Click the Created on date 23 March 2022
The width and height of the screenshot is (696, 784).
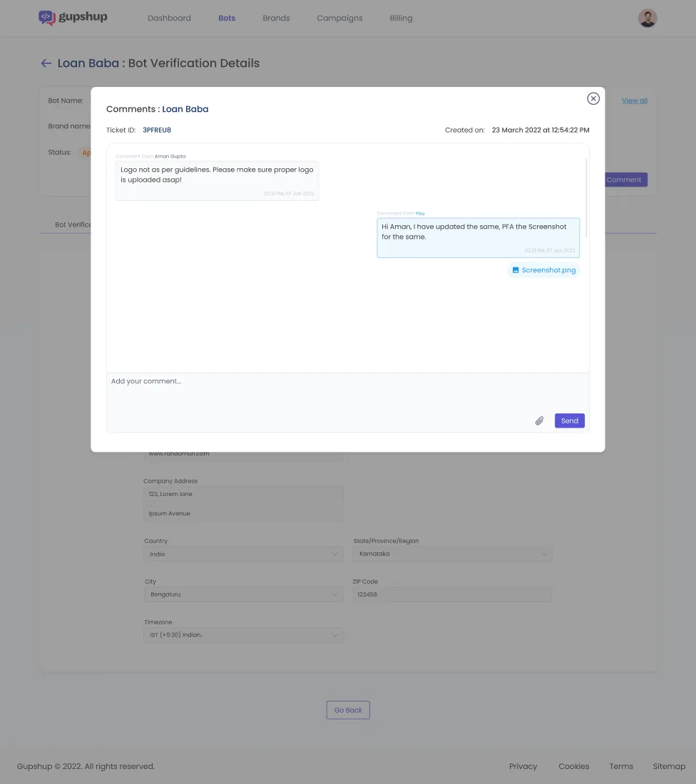tap(541, 130)
